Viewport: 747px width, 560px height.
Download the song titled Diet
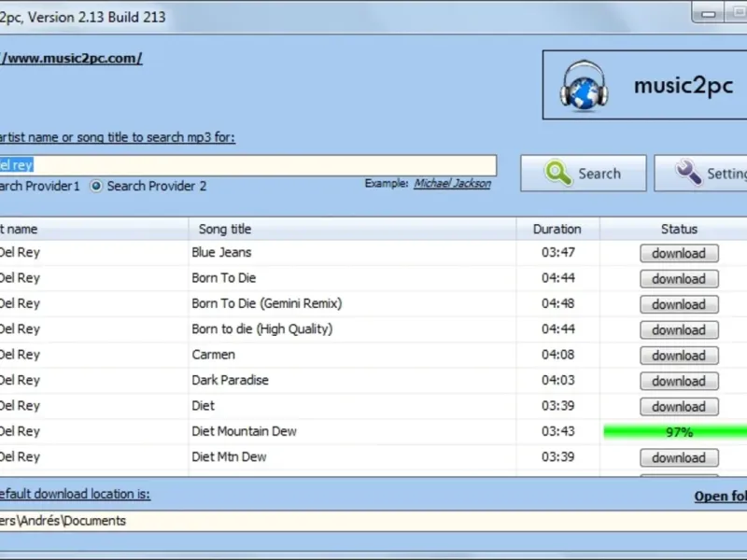pyautogui.click(x=679, y=407)
